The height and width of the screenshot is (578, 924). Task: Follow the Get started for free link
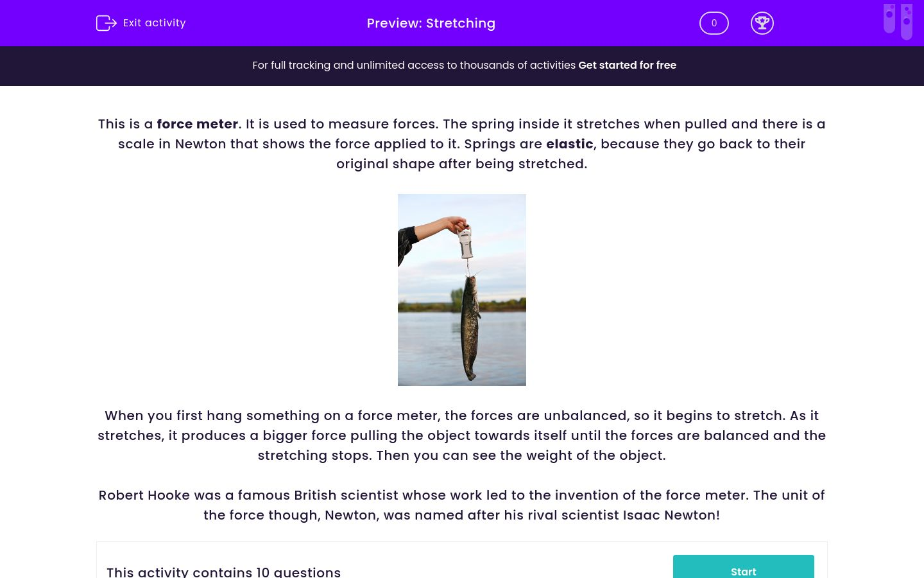(628, 65)
